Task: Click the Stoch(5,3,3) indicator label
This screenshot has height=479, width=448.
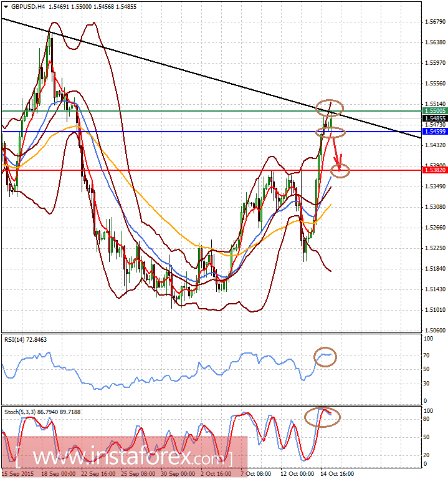Action: (x=41, y=412)
